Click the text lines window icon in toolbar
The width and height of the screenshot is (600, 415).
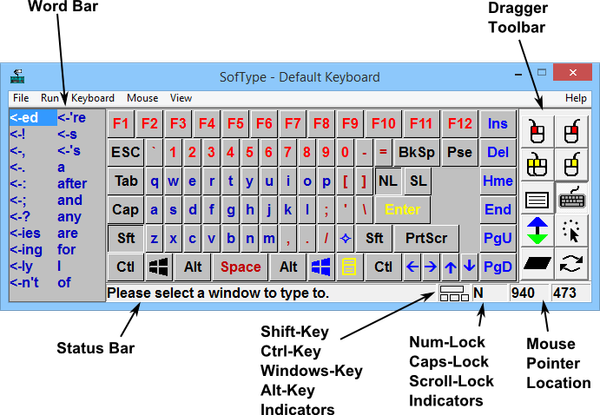[x=537, y=199]
